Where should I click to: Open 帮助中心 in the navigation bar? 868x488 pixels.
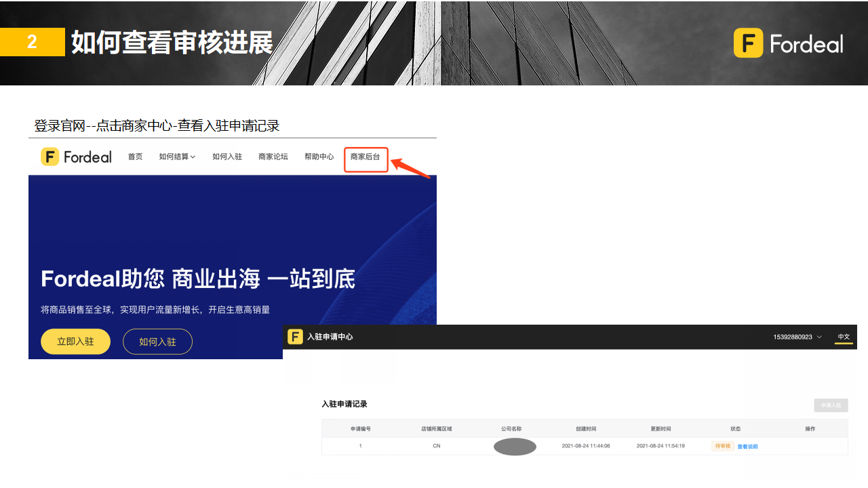pyautogui.click(x=319, y=157)
